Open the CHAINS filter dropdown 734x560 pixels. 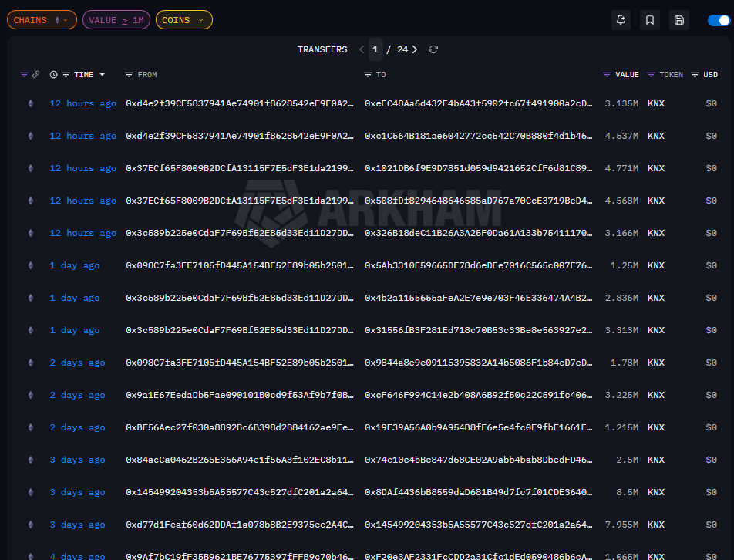pyautogui.click(x=42, y=20)
